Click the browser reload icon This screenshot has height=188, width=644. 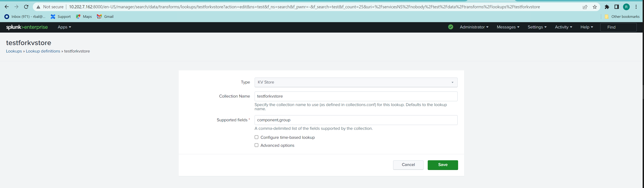tap(26, 7)
